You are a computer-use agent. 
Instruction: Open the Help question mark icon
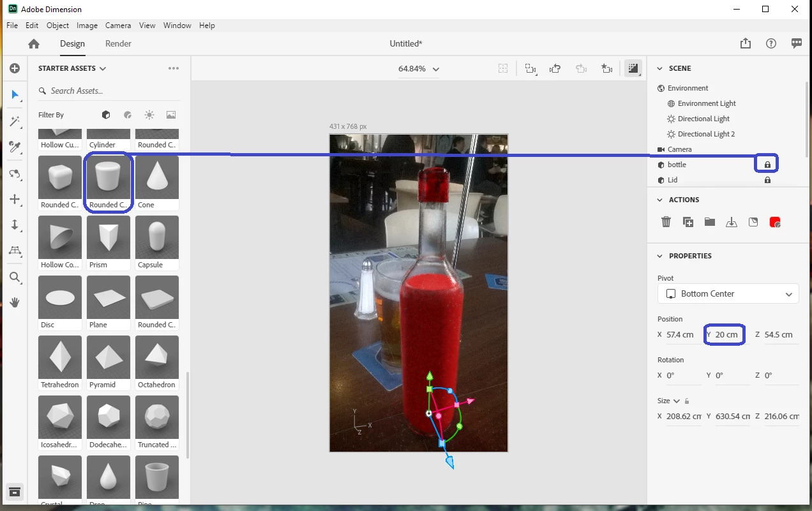771,43
